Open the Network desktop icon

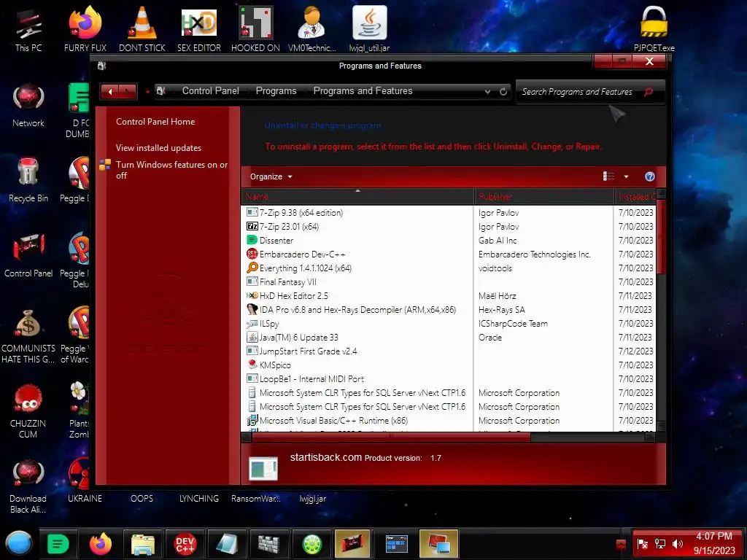click(x=28, y=105)
